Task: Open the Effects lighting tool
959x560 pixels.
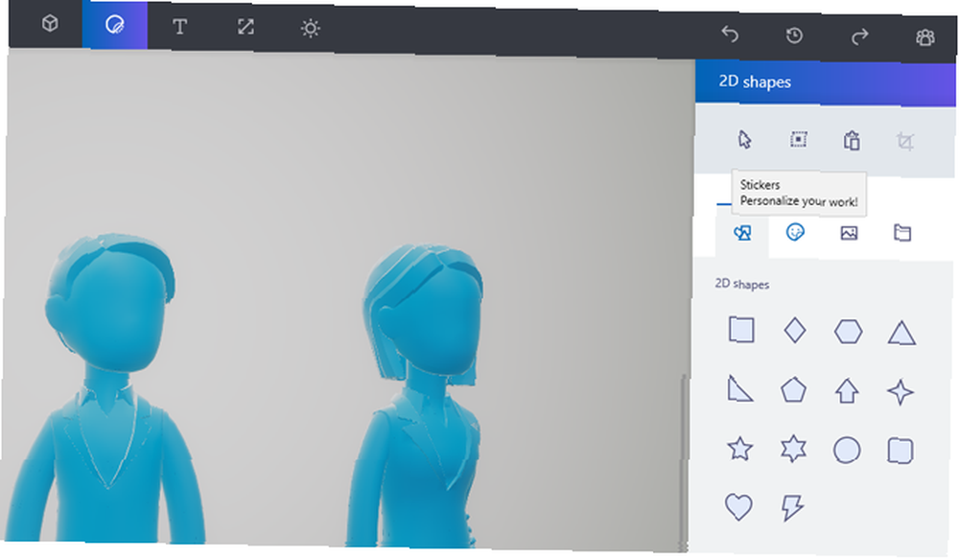Action: [x=310, y=28]
